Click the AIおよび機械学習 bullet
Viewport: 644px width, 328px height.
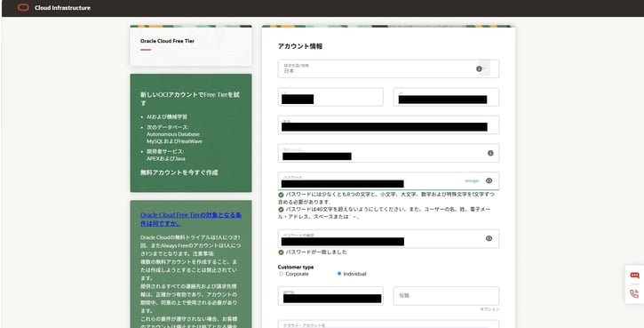pyautogui.click(x=167, y=117)
